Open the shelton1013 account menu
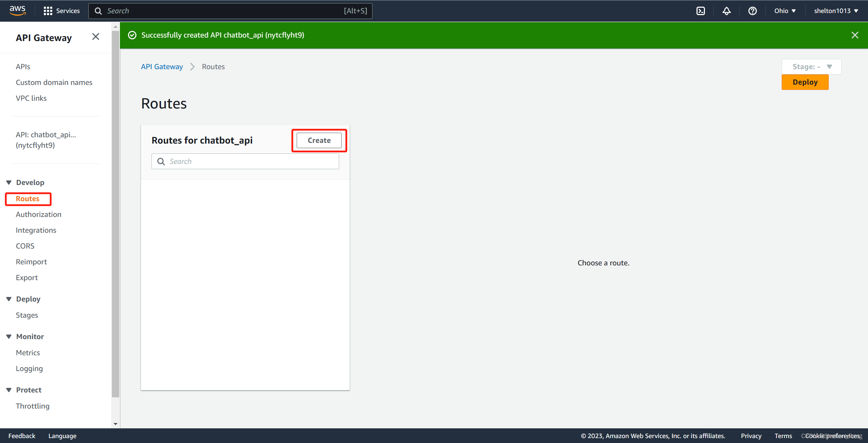This screenshot has height=443, width=868. coord(836,11)
